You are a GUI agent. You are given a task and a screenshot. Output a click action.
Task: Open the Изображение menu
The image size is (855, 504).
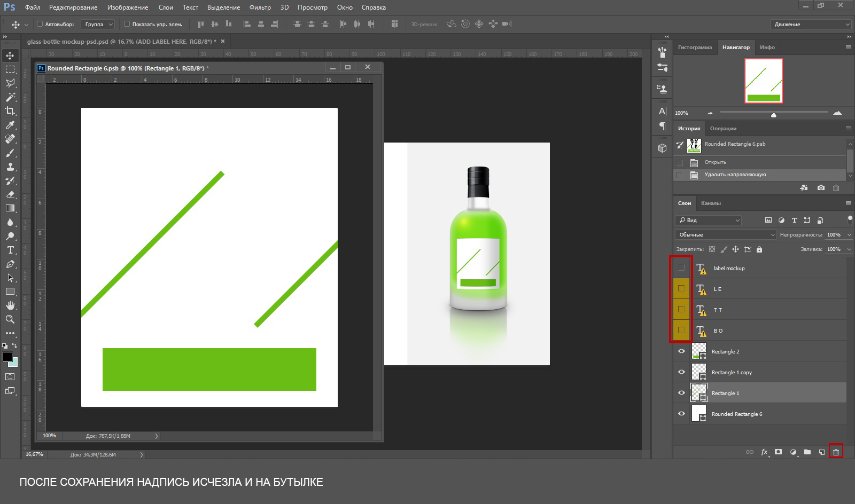pos(127,7)
